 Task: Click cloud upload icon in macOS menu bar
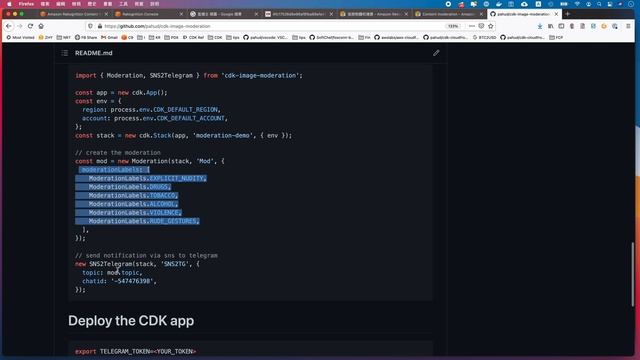(x=524, y=4)
